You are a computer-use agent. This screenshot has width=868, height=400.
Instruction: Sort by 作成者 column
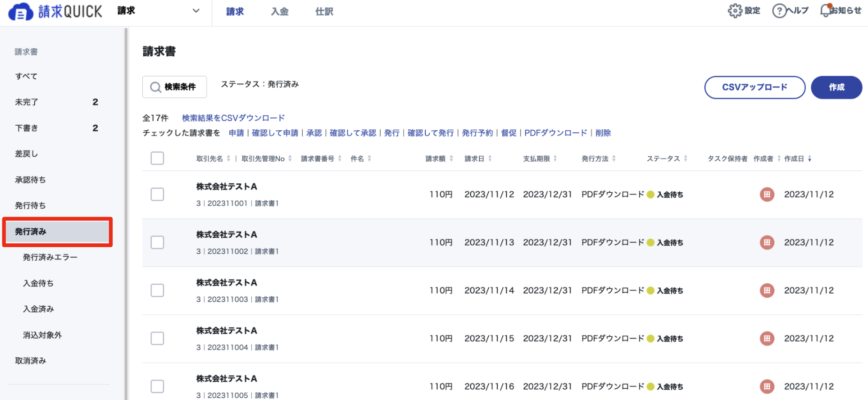[x=779, y=158]
